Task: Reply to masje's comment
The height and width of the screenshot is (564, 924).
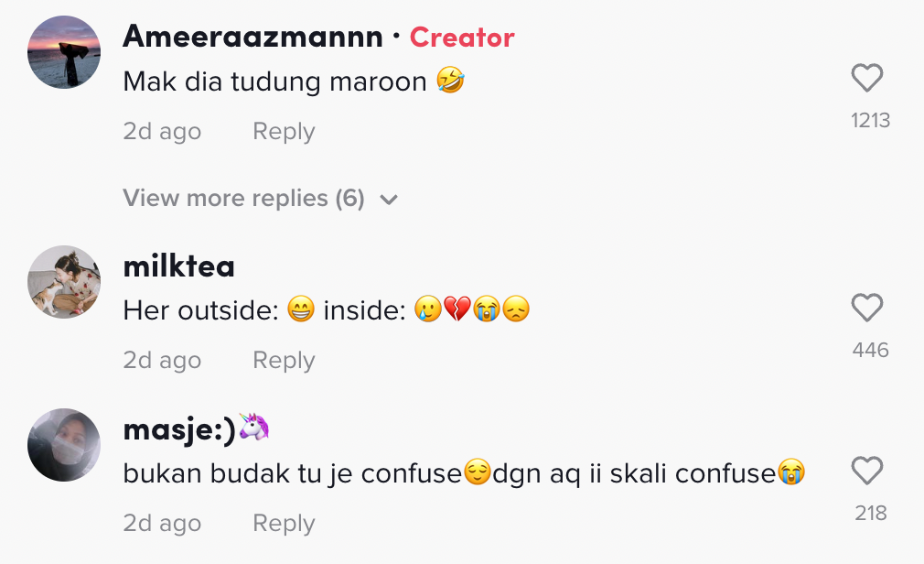Action: click(284, 524)
